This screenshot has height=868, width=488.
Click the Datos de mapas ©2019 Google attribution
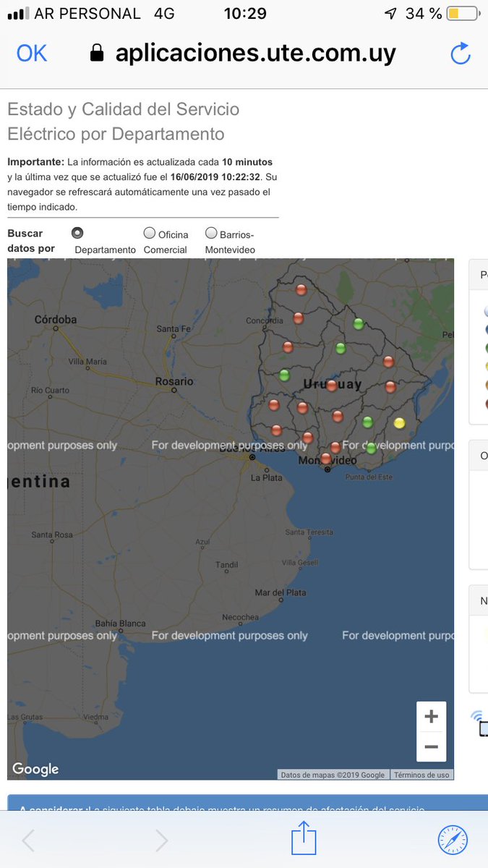tap(333, 775)
